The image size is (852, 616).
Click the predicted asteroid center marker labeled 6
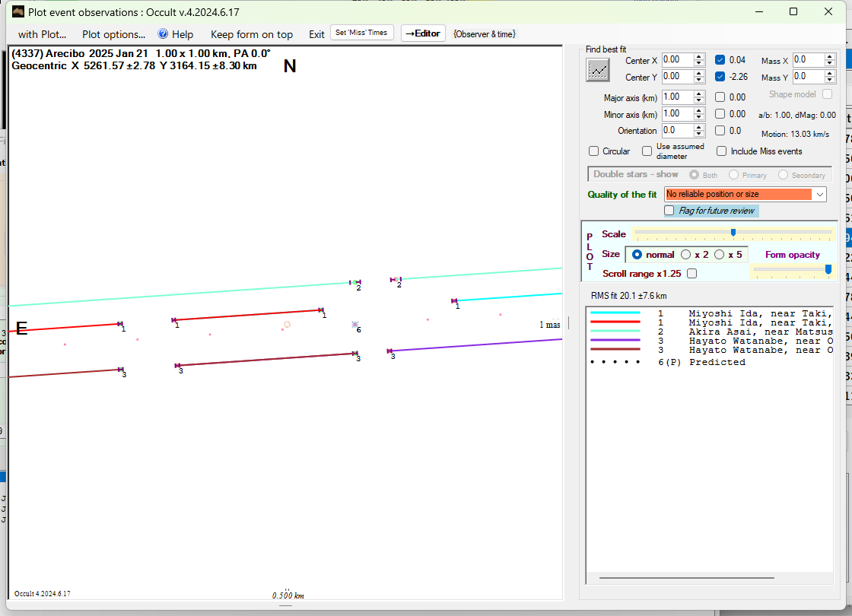click(x=355, y=325)
